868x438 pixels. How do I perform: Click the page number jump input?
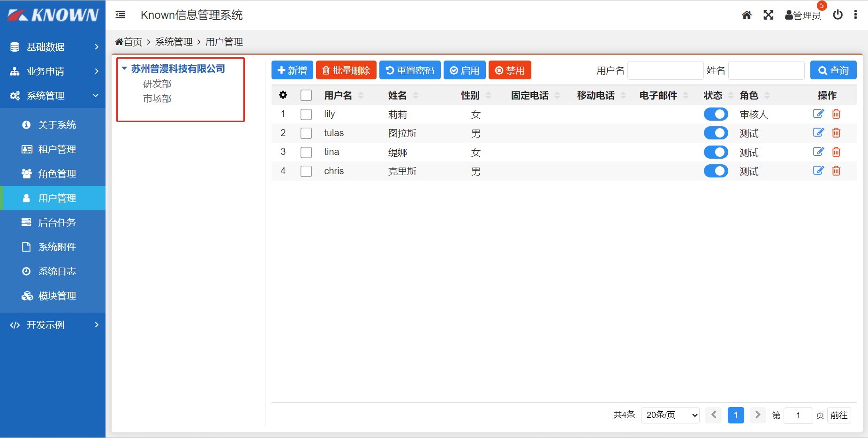click(x=798, y=415)
